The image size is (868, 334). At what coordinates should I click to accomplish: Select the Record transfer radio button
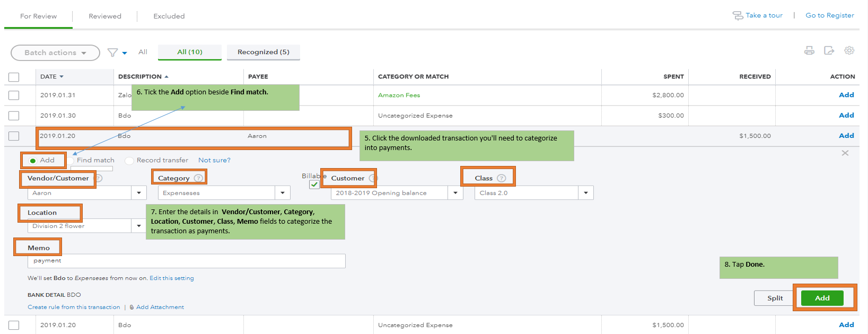[x=129, y=161]
